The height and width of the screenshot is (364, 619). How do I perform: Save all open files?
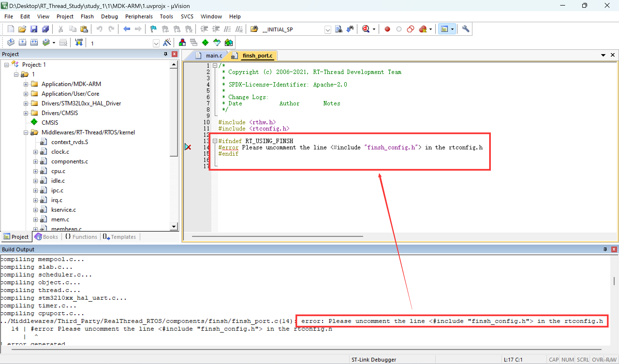click(x=45, y=29)
